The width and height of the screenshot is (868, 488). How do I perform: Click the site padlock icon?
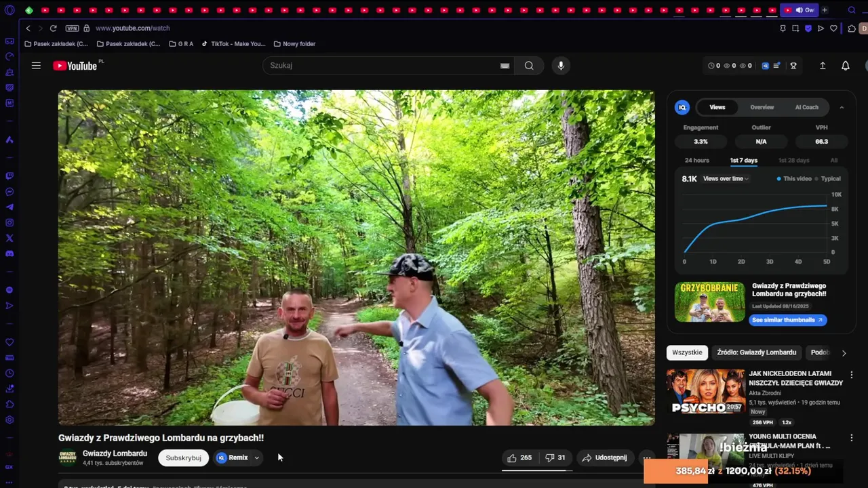point(86,28)
